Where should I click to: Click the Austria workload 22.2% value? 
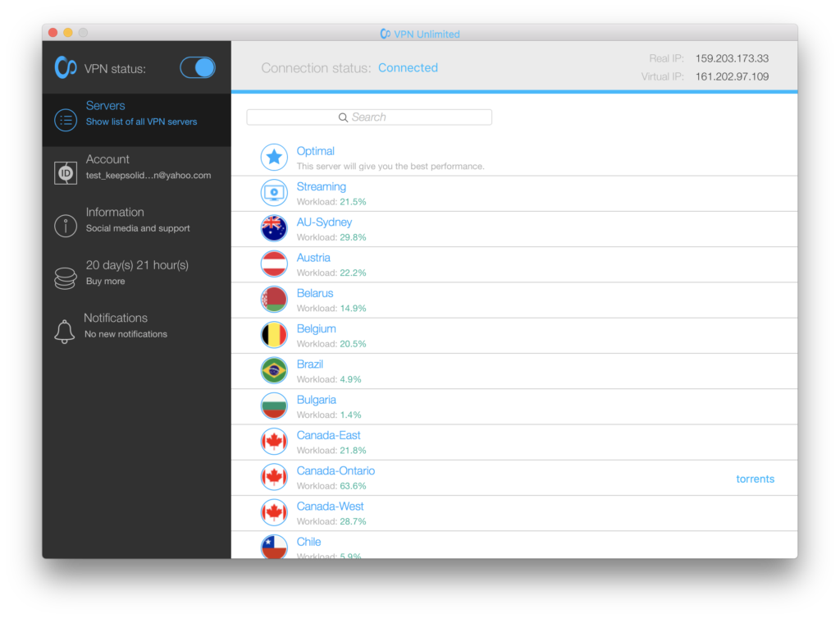click(353, 273)
